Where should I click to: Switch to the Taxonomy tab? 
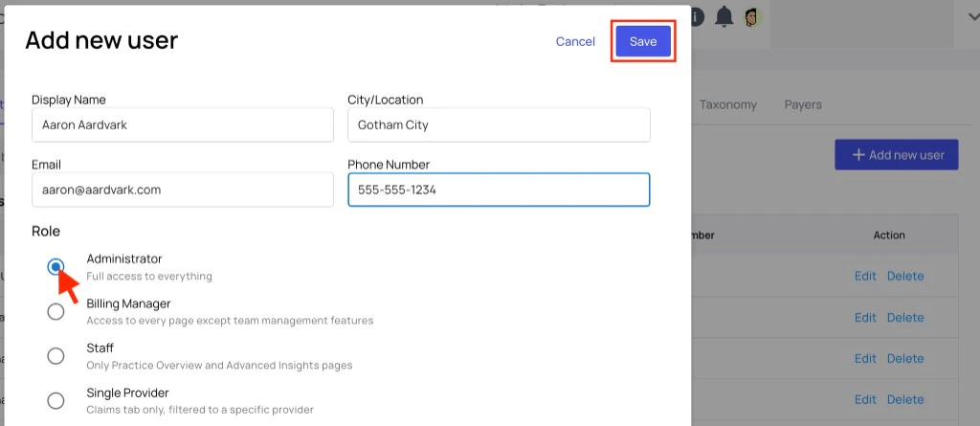[728, 105]
